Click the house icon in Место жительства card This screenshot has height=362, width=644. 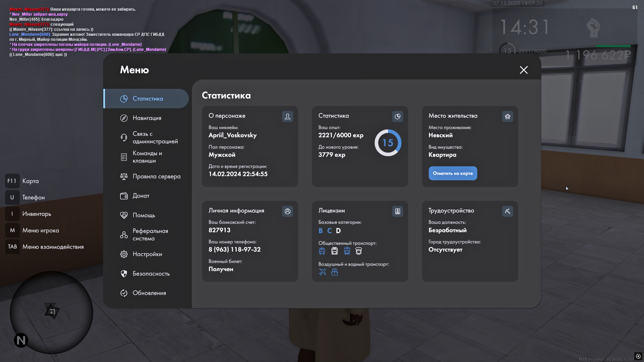(507, 116)
